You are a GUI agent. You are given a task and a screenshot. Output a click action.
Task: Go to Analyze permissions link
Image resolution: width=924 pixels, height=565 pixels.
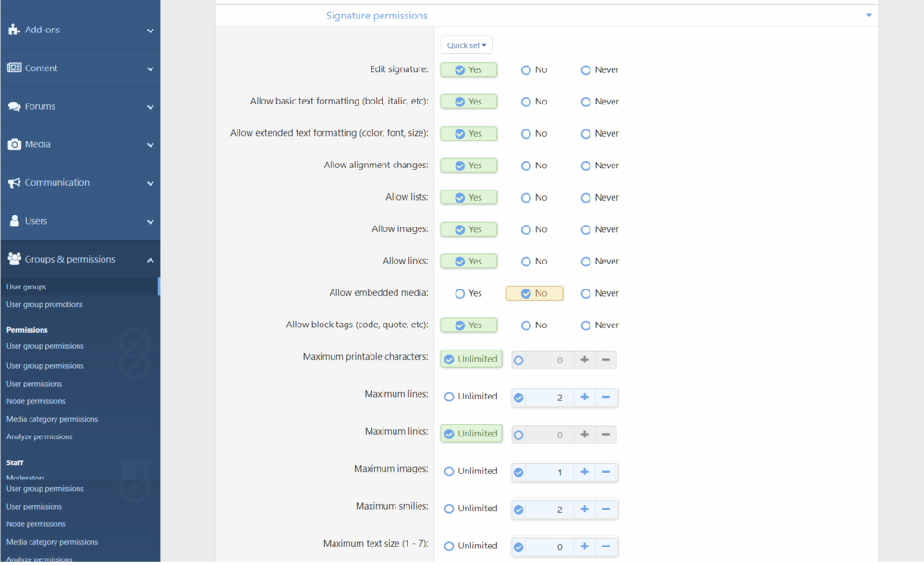39,436
